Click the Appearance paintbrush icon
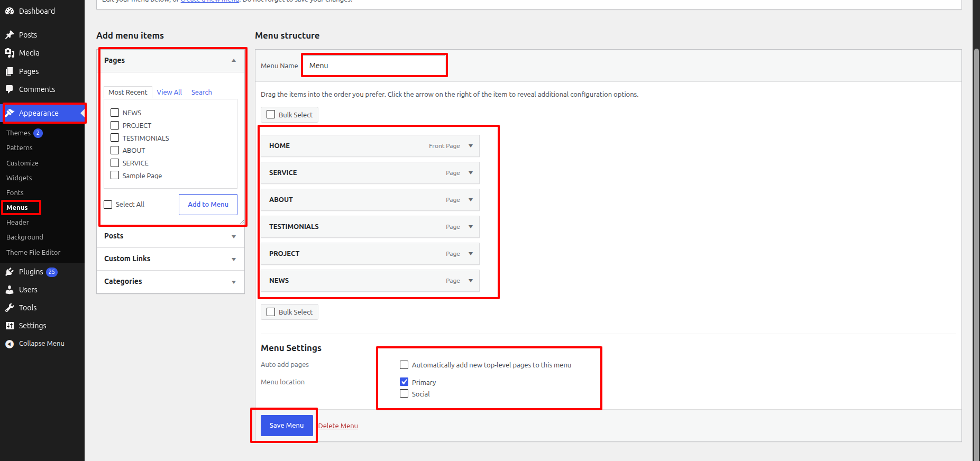Image resolution: width=980 pixels, height=461 pixels. pyautogui.click(x=10, y=113)
